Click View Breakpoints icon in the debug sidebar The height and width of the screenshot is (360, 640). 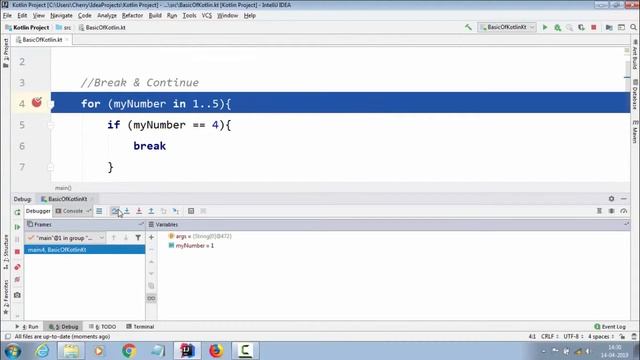[17, 267]
